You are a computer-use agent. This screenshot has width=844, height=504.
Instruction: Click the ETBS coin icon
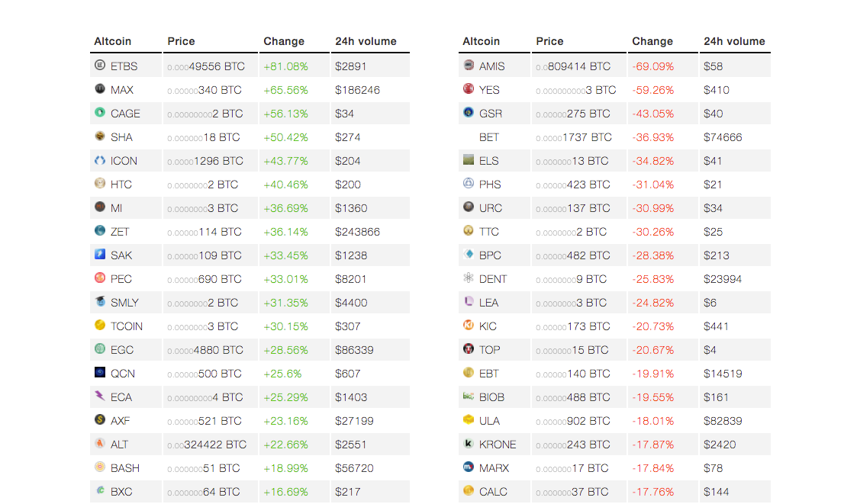click(99, 66)
